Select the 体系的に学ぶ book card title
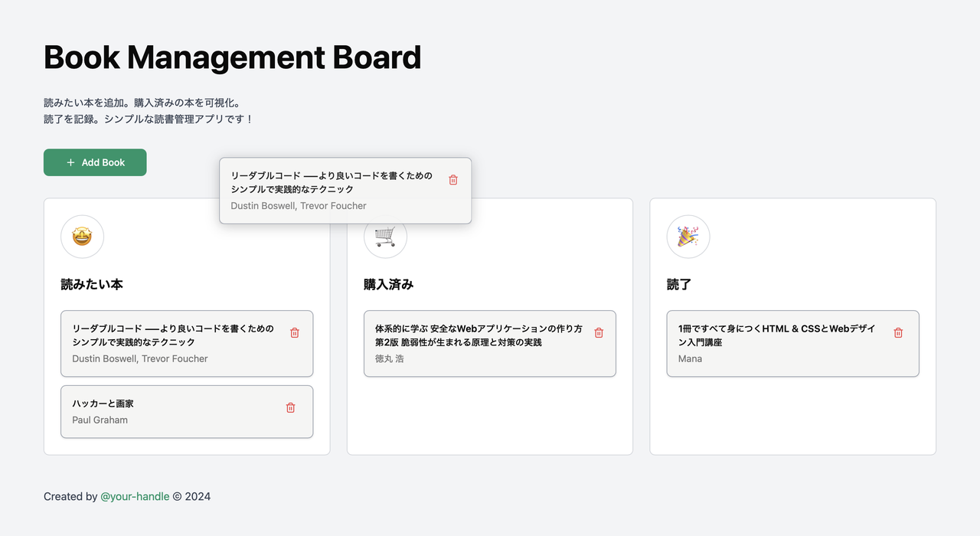The image size is (980, 536). (479, 335)
